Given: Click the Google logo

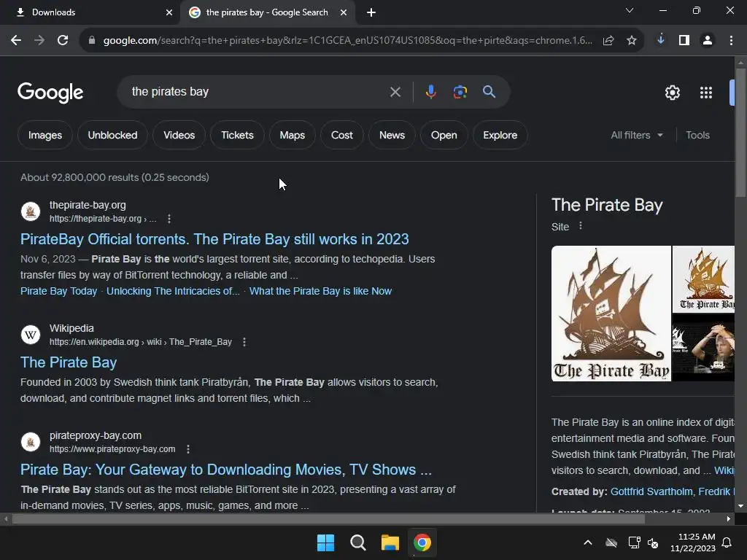Looking at the screenshot, I should [x=50, y=93].
